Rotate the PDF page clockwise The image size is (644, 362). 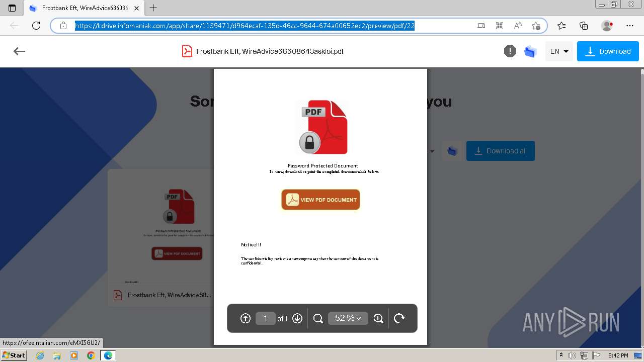(399, 318)
